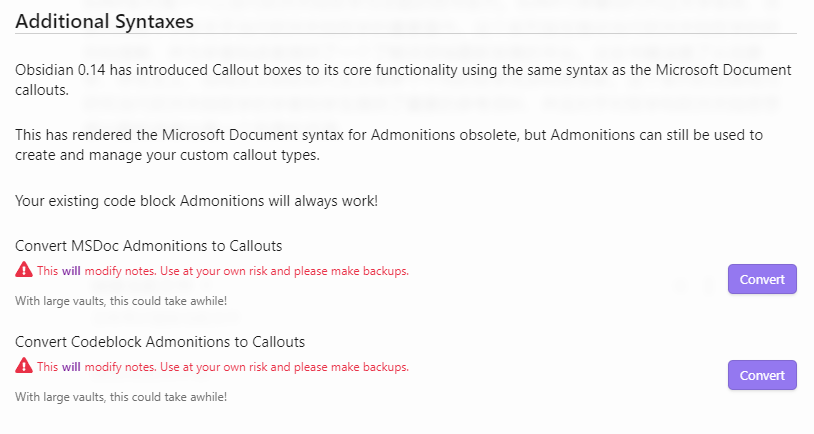Click the "Convert Codeblock Admonitions to Callouts" title

(x=160, y=342)
